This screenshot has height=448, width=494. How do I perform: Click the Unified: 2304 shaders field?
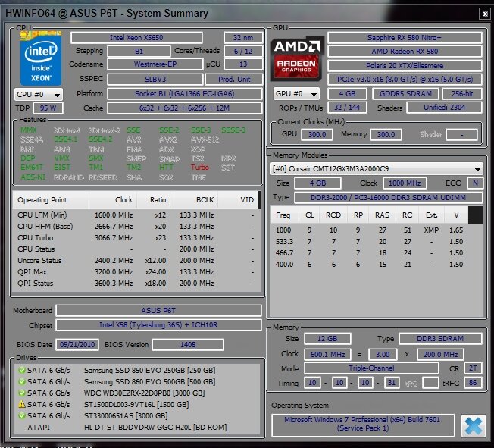(x=444, y=108)
